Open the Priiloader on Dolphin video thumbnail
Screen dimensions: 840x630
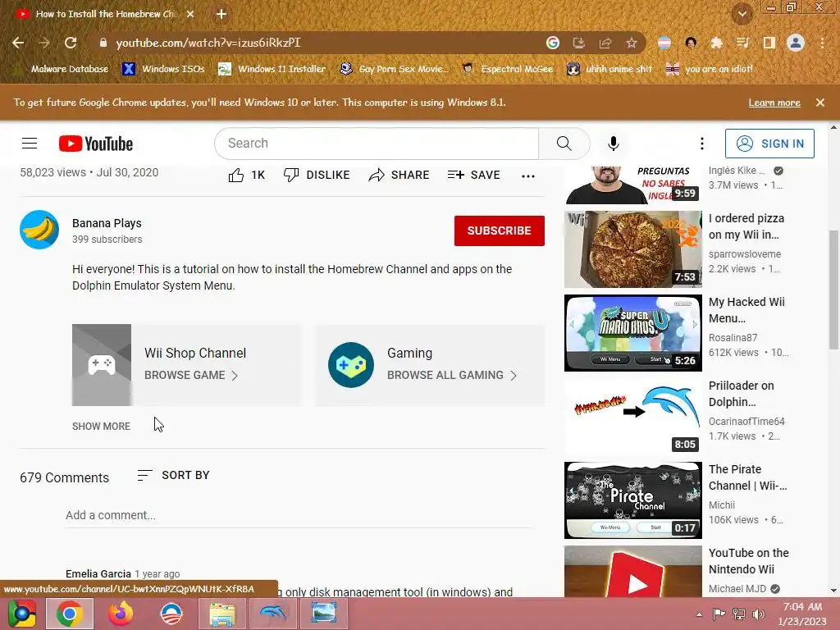(633, 417)
